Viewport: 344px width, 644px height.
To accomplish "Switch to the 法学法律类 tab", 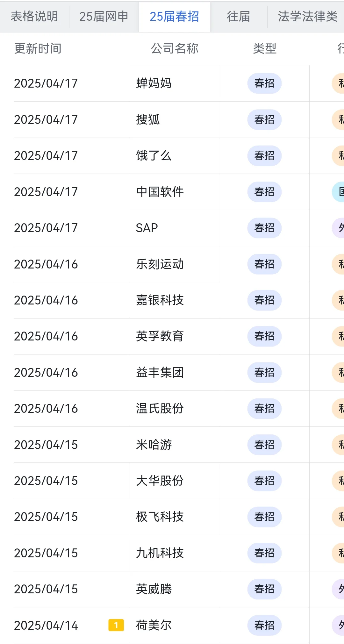I will [x=307, y=17].
